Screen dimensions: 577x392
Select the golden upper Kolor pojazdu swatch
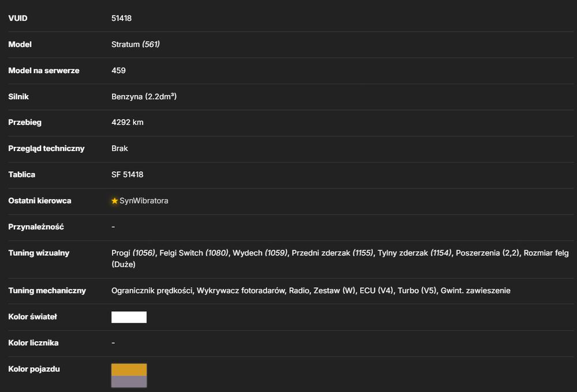(129, 370)
